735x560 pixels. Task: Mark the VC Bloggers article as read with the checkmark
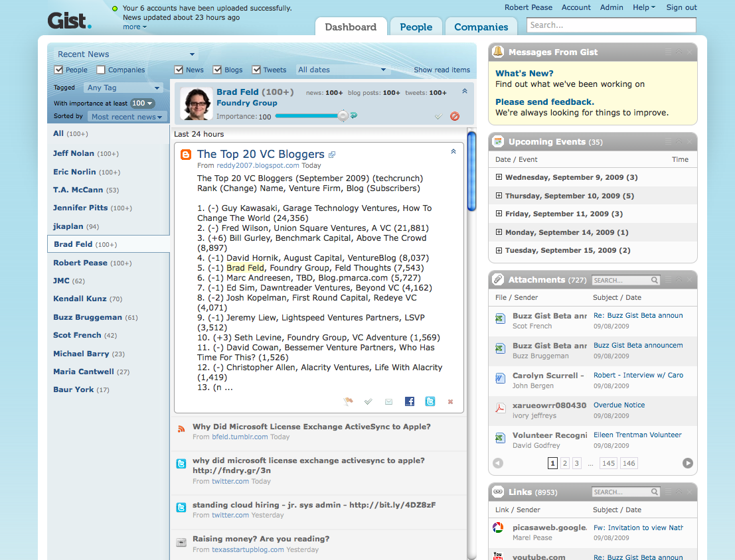point(368,401)
